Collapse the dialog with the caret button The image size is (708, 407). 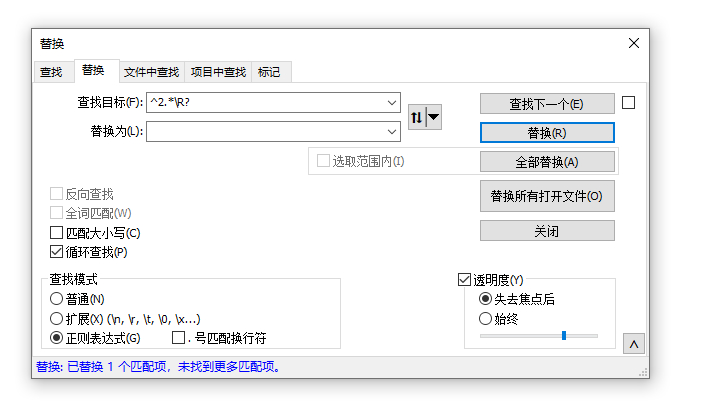click(x=634, y=344)
